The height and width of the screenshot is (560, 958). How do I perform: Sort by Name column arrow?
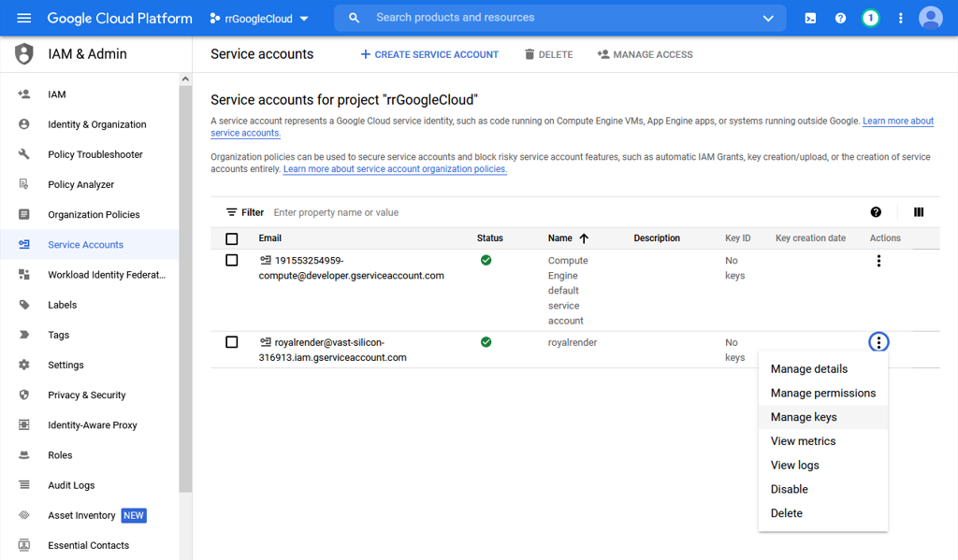(x=584, y=238)
